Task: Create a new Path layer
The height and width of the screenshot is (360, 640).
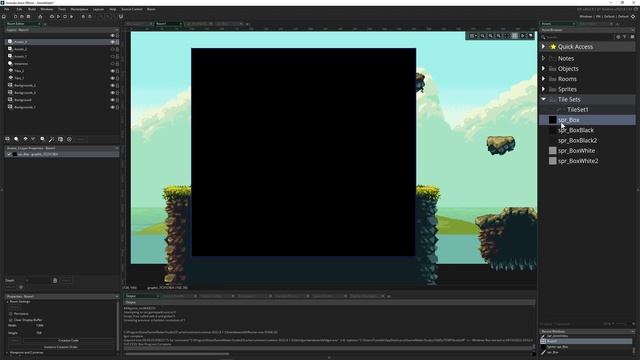Action: (x=33, y=139)
